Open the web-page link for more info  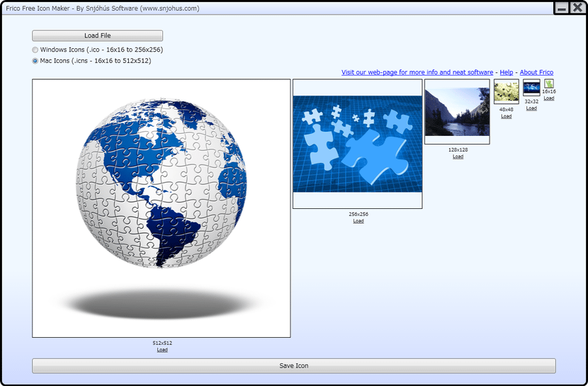click(417, 72)
